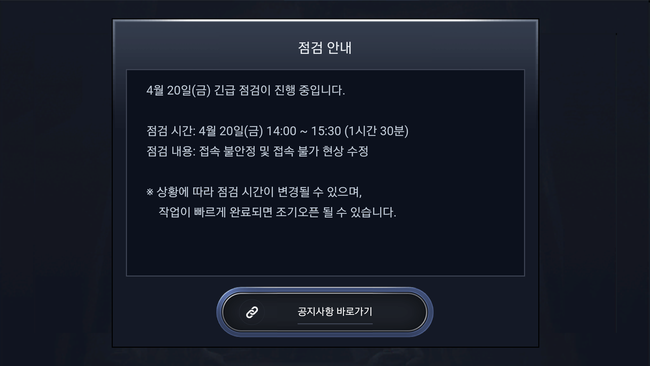The height and width of the screenshot is (366, 650).
Task: Click the dialog footer area right of the button
Action: click(485, 312)
